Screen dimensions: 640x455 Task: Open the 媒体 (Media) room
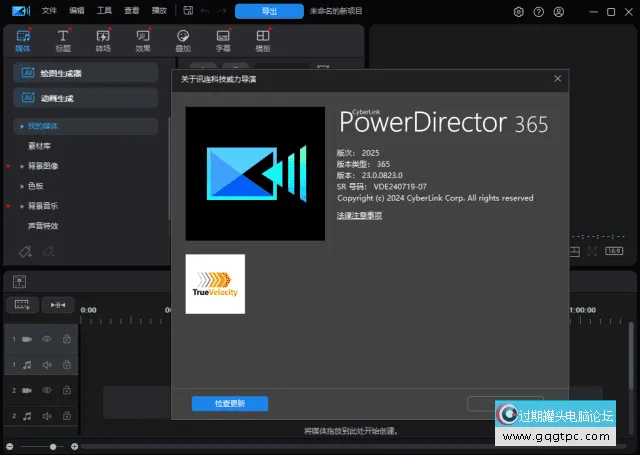23,40
